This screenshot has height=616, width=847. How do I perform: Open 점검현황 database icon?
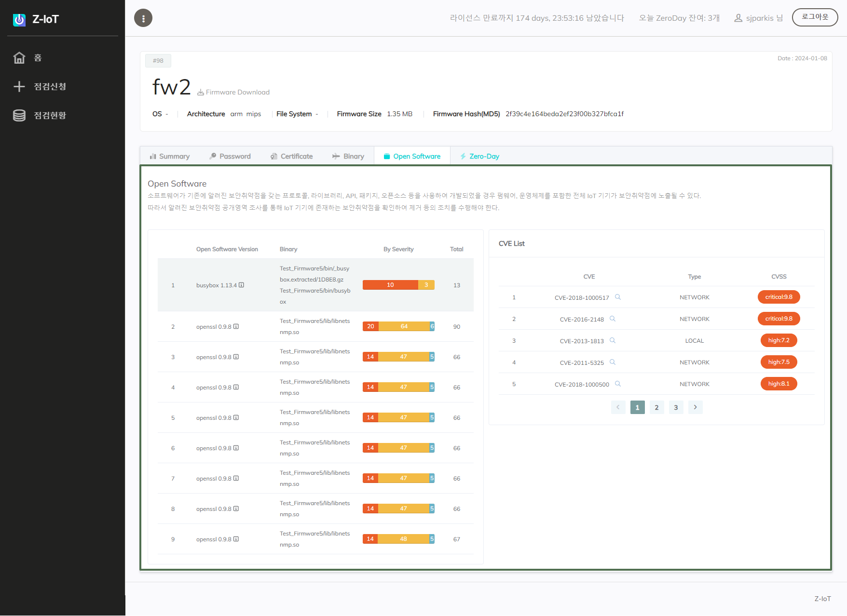coord(19,116)
